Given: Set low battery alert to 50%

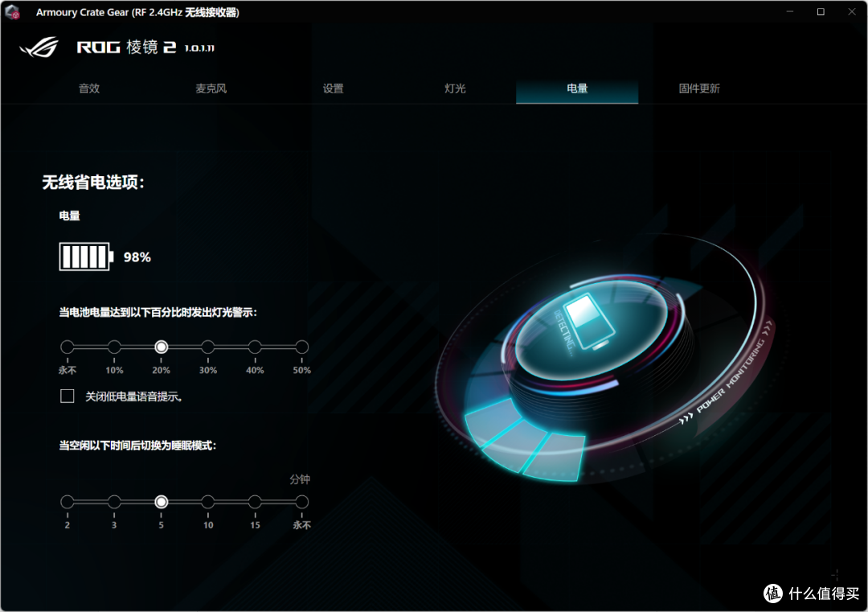Looking at the screenshot, I should pyautogui.click(x=301, y=347).
